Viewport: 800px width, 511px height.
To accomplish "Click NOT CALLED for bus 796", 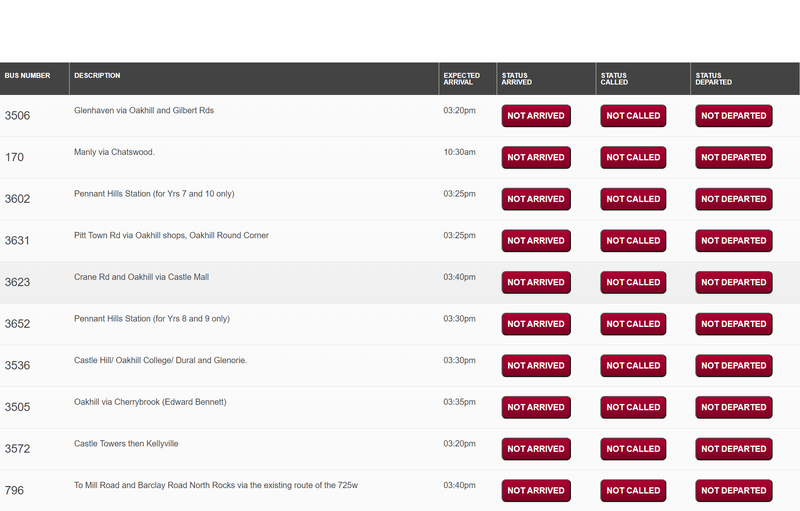I will 633,491.
